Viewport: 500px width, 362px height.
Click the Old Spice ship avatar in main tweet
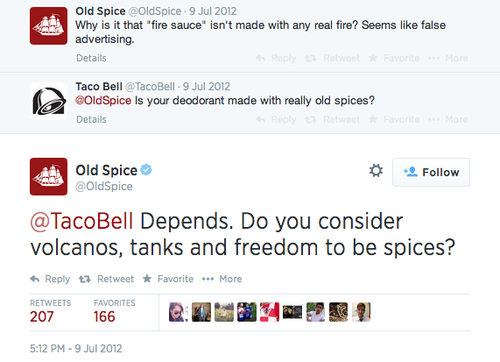click(49, 177)
